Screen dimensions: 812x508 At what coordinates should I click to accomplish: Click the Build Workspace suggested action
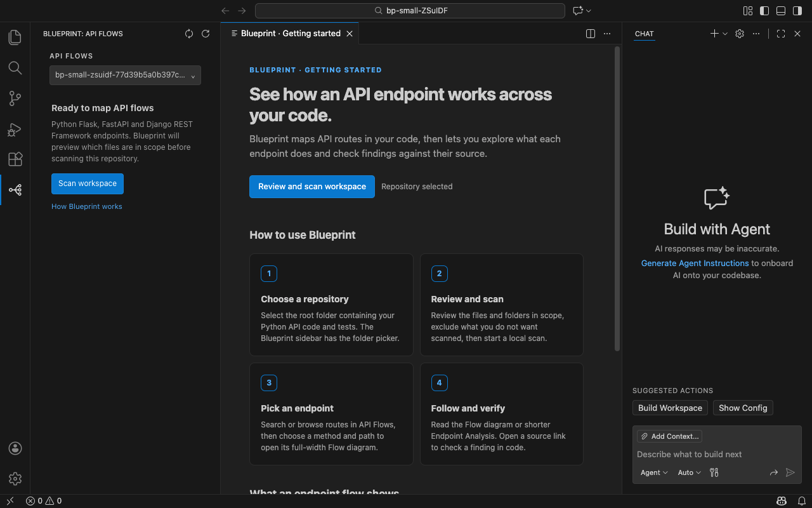[670, 408]
